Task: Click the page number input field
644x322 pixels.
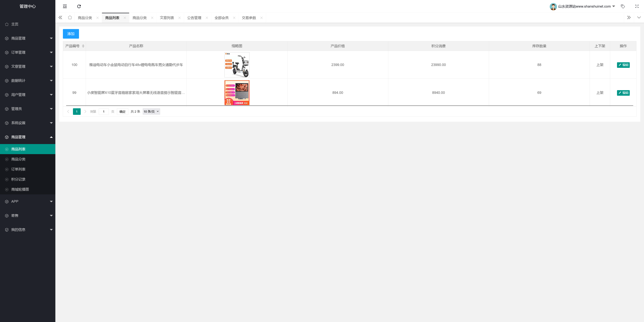Action: tap(104, 112)
